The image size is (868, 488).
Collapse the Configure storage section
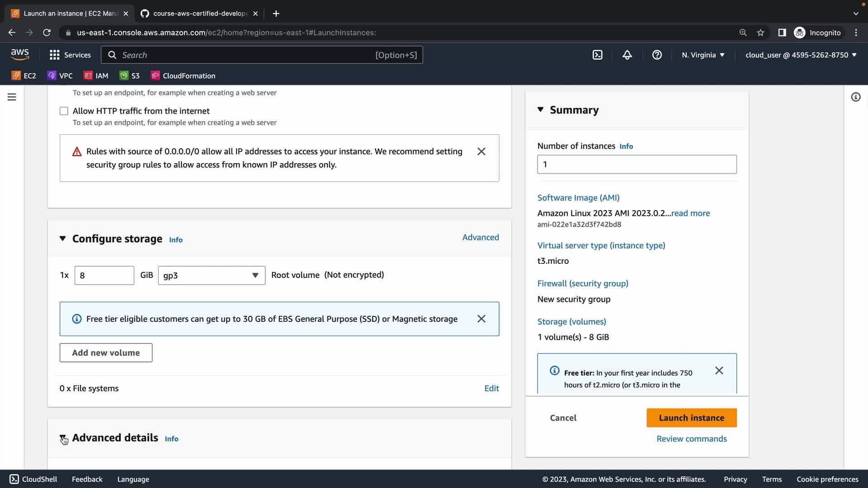tap(63, 239)
